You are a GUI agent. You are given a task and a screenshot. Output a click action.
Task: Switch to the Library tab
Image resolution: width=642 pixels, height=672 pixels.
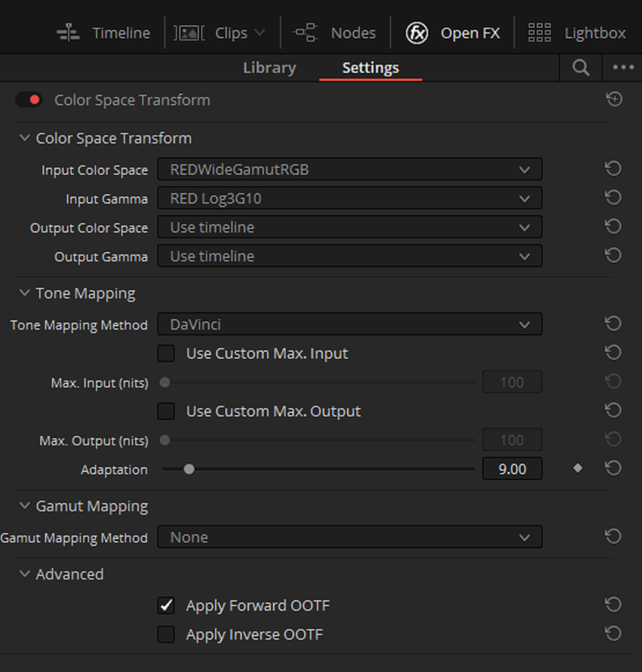pyautogui.click(x=270, y=68)
